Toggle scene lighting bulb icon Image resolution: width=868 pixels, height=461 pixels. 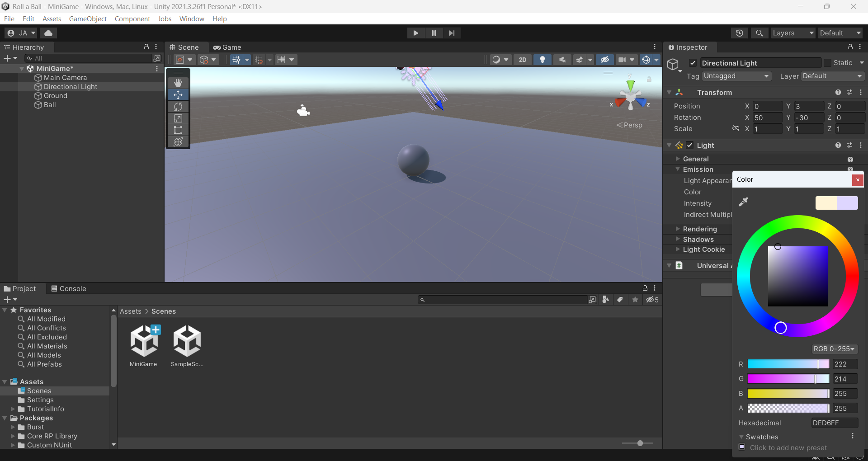tap(542, 60)
